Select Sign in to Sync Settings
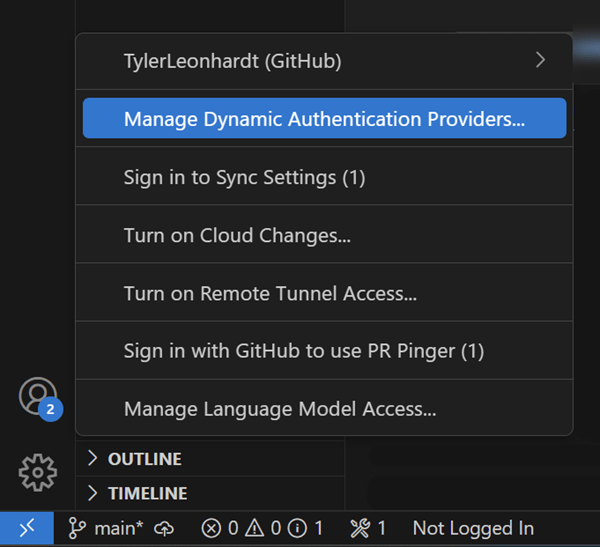600x547 pixels. pos(244,178)
